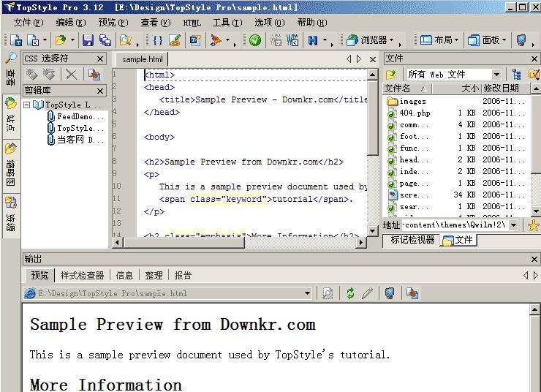Click the blue binoculars search icon
The image size is (541, 392).
pos(313,40)
